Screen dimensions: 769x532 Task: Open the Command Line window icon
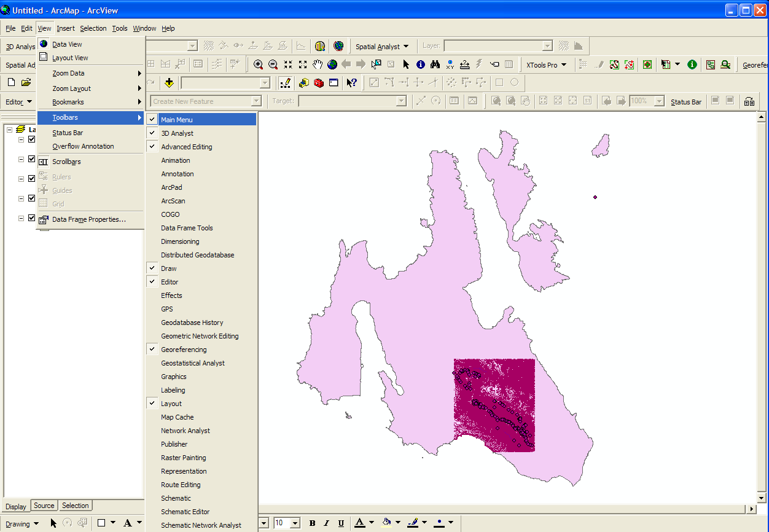point(334,83)
